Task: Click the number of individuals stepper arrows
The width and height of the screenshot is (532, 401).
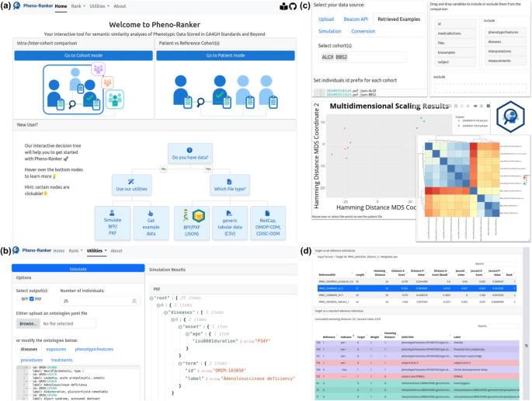Action: [x=134, y=301]
